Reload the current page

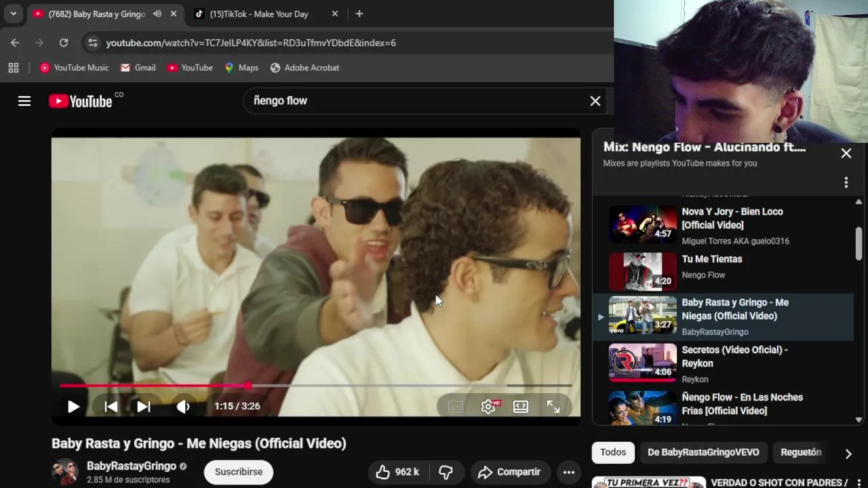(x=63, y=43)
